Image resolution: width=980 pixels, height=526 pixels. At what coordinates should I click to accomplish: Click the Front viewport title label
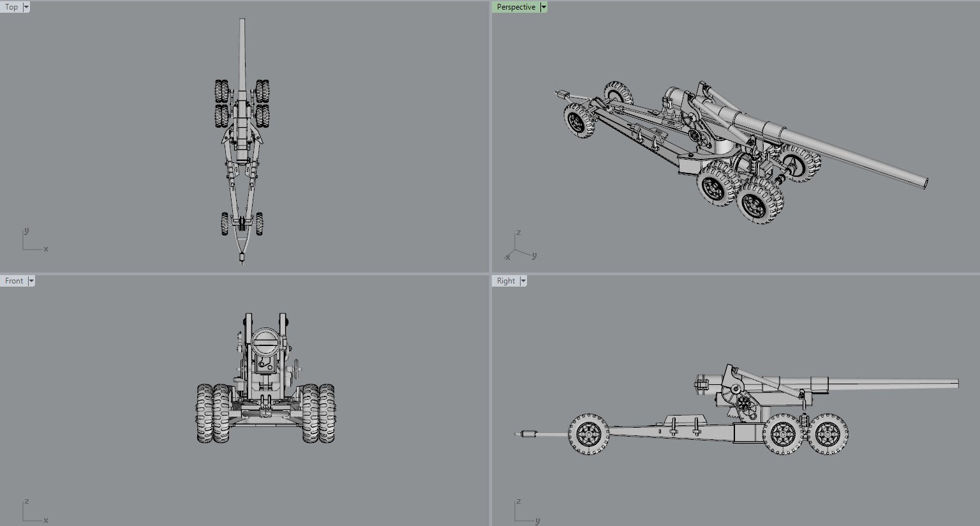pos(13,280)
